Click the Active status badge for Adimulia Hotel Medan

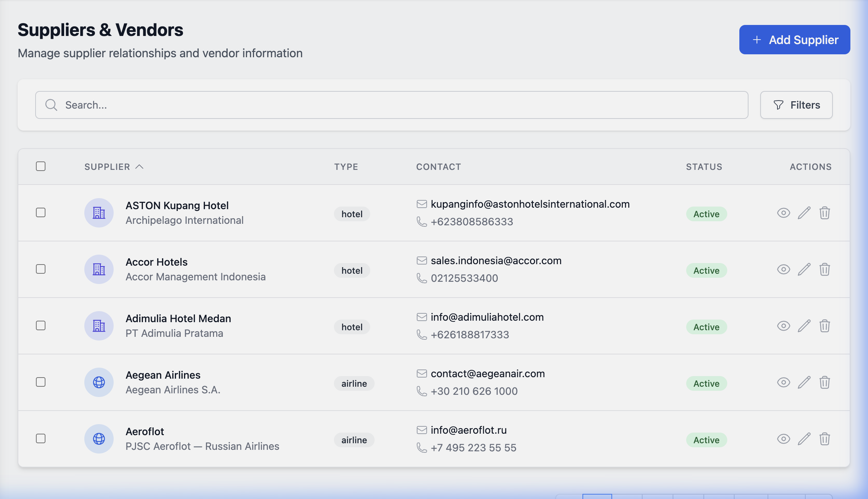(x=706, y=327)
